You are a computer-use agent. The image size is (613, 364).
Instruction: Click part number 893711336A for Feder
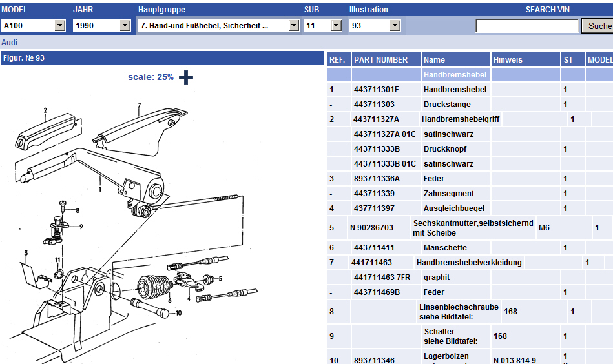click(x=377, y=179)
